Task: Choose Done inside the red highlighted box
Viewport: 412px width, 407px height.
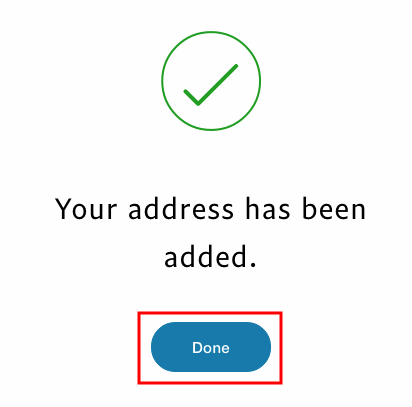Action: [211, 347]
